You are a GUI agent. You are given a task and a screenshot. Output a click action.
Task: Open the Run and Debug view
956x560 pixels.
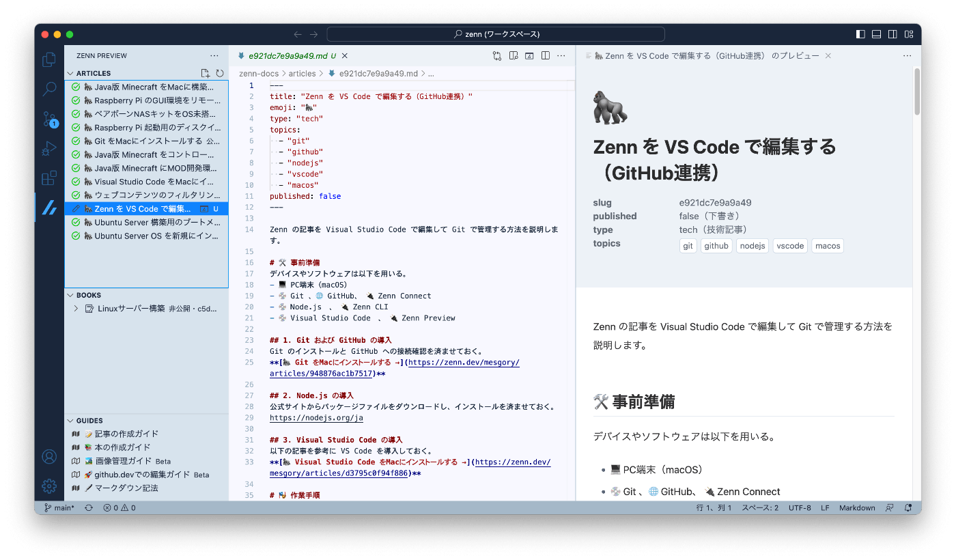click(x=49, y=148)
